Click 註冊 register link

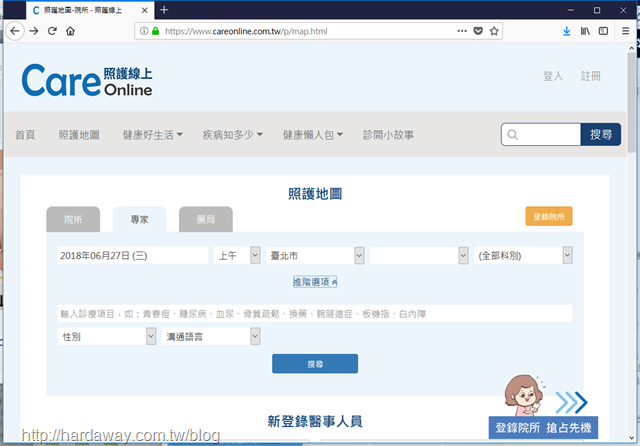(x=591, y=76)
